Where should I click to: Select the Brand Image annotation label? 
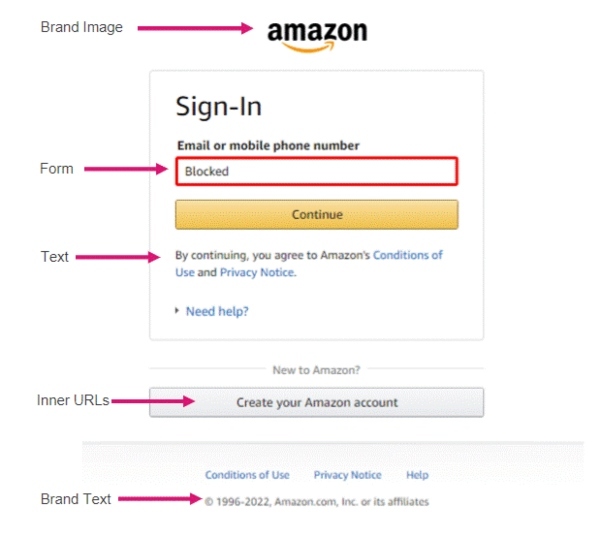81,28
